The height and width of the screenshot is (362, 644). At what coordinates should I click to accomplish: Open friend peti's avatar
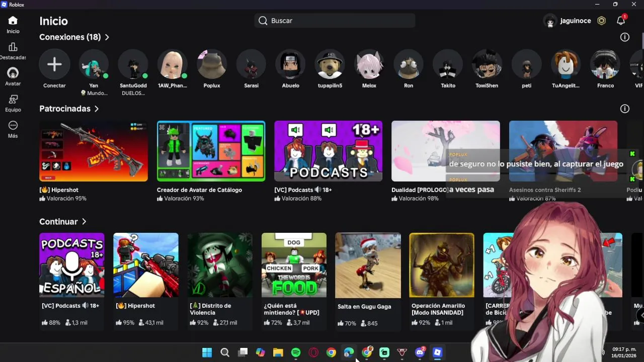click(x=527, y=64)
